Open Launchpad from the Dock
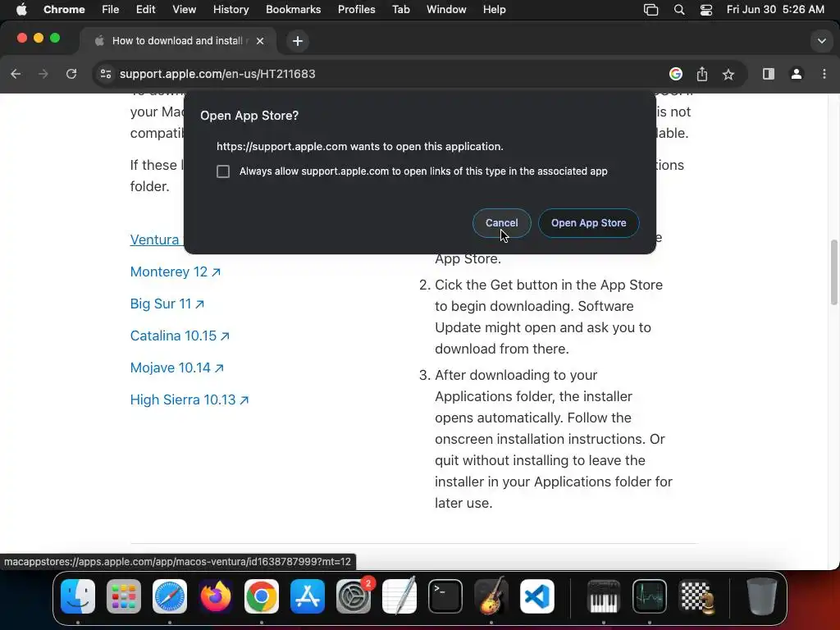 (x=124, y=596)
